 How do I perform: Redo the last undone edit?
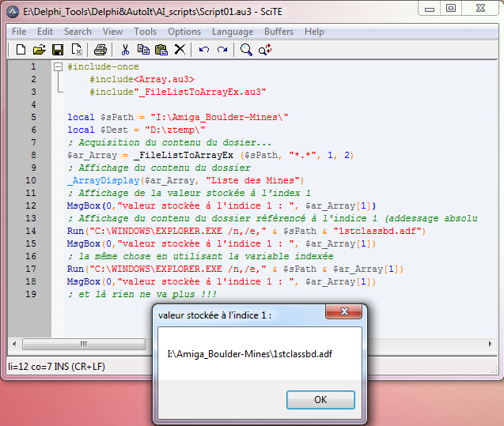(222, 50)
